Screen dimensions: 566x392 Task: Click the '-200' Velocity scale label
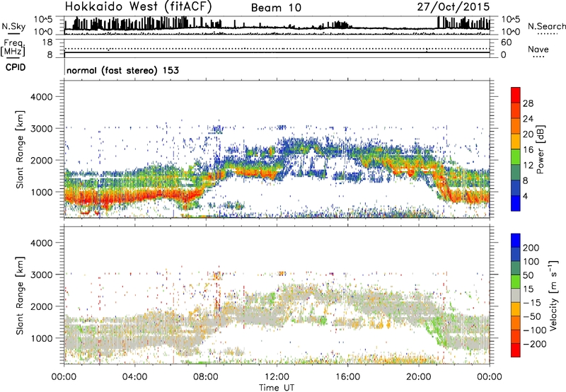point(535,344)
